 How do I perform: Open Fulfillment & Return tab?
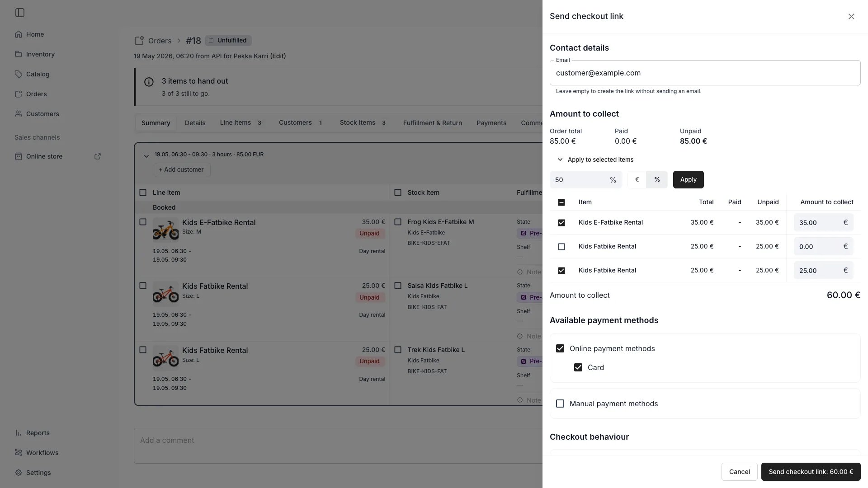(433, 123)
